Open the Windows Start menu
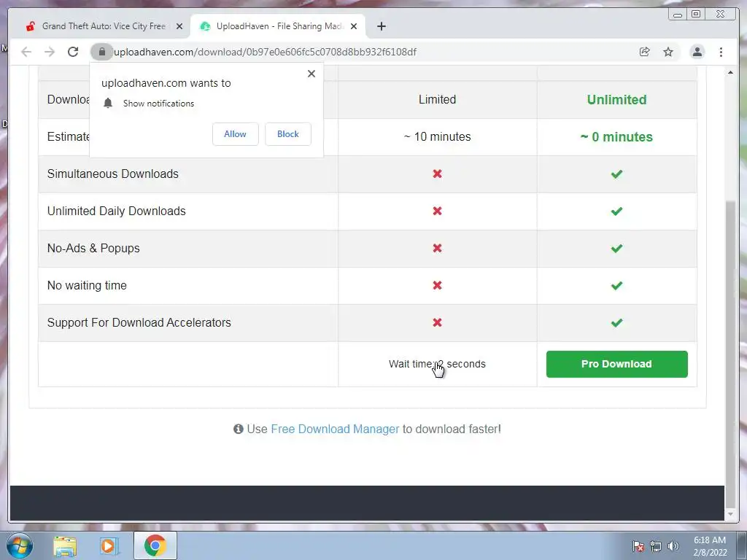This screenshot has height=560, width=747. [19, 545]
